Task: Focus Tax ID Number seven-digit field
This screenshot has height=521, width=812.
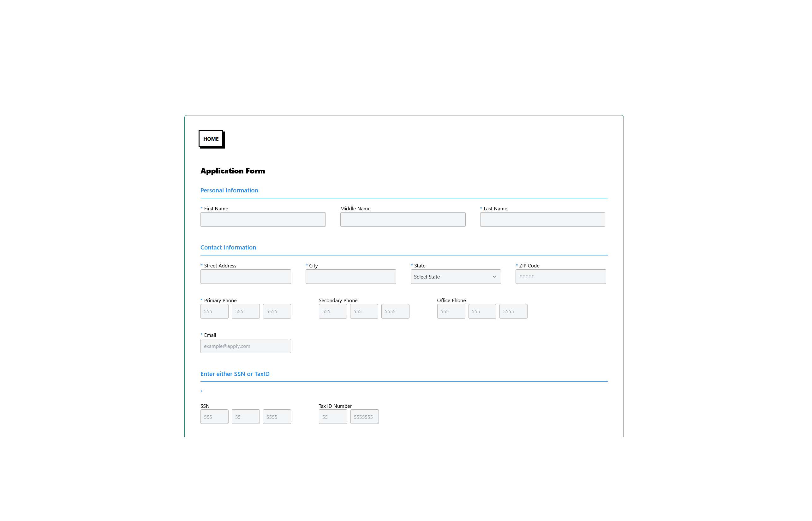Action: click(364, 417)
